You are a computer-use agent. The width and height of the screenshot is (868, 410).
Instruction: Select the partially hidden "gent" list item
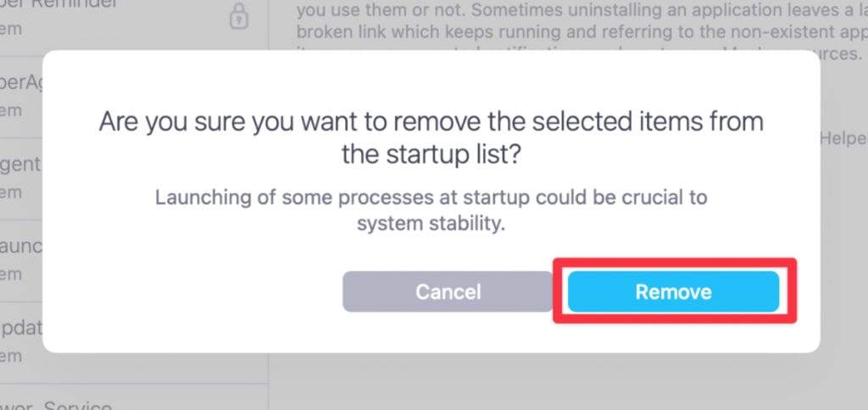tap(20, 164)
